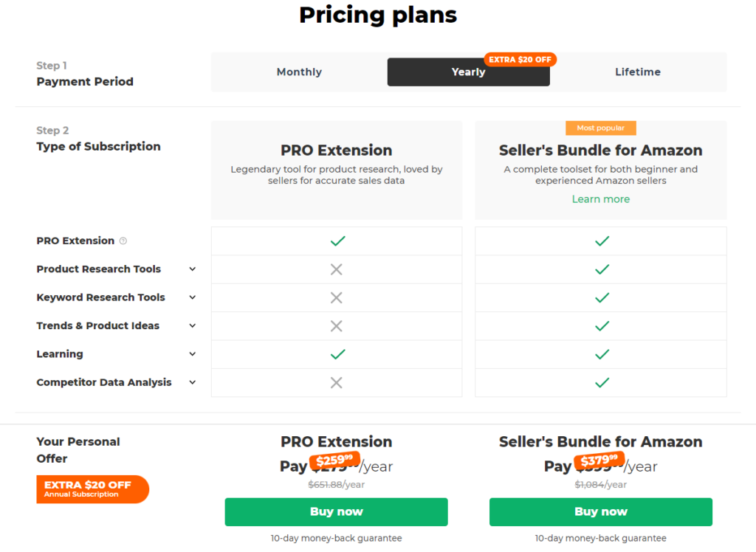756x552 pixels.
Task: Click the X mark in Keyword Research Tools row
Action: (x=337, y=298)
